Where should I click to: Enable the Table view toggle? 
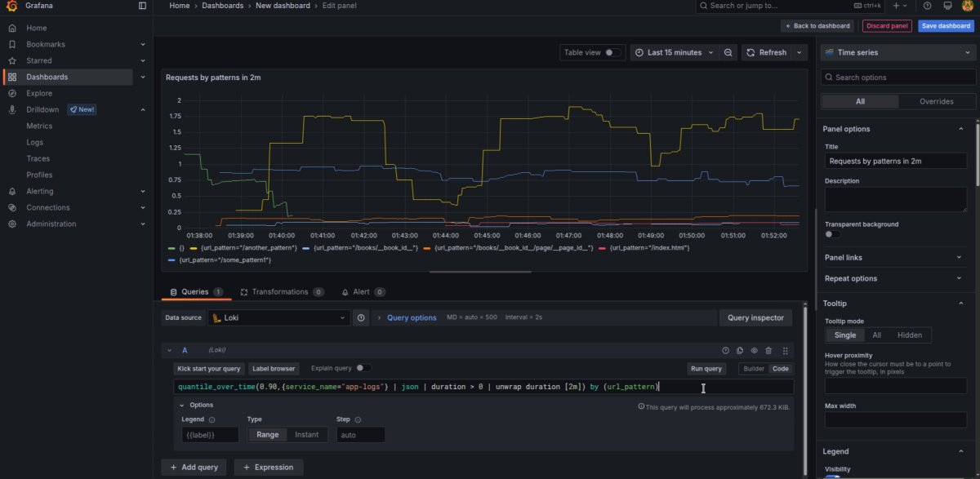point(612,52)
